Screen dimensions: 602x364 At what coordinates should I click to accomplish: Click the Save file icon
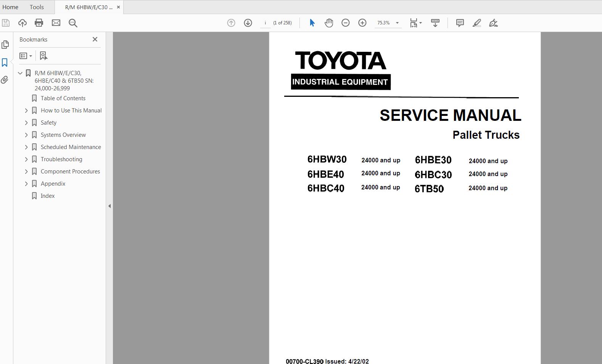(x=6, y=23)
